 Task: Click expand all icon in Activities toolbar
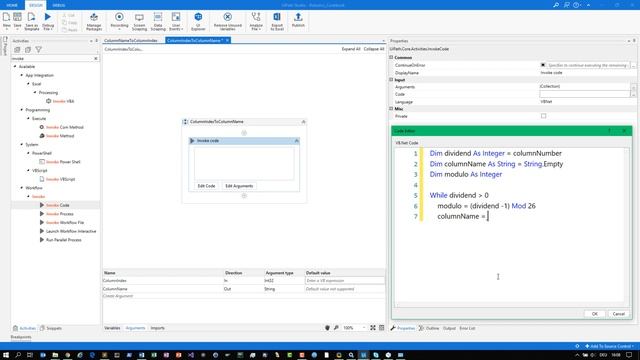tap(17, 50)
